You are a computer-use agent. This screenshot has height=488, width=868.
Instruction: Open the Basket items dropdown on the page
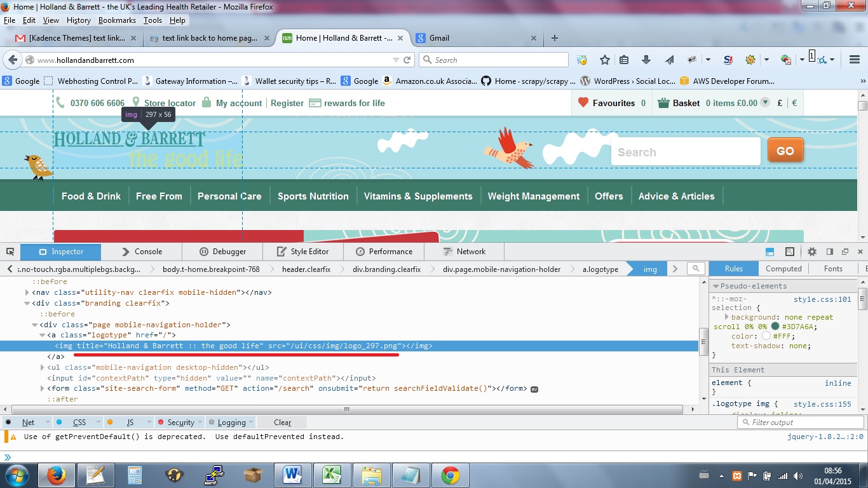click(766, 102)
